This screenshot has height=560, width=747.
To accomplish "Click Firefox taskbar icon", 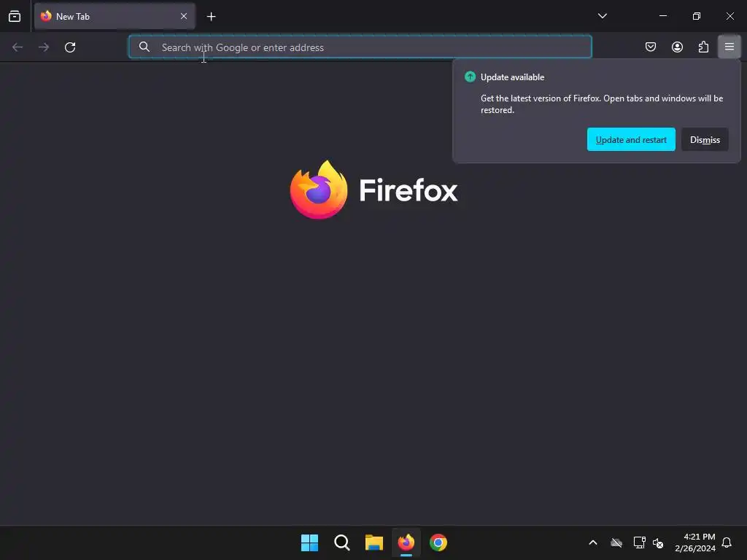I will pyautogui.click(x=406, y=542).
